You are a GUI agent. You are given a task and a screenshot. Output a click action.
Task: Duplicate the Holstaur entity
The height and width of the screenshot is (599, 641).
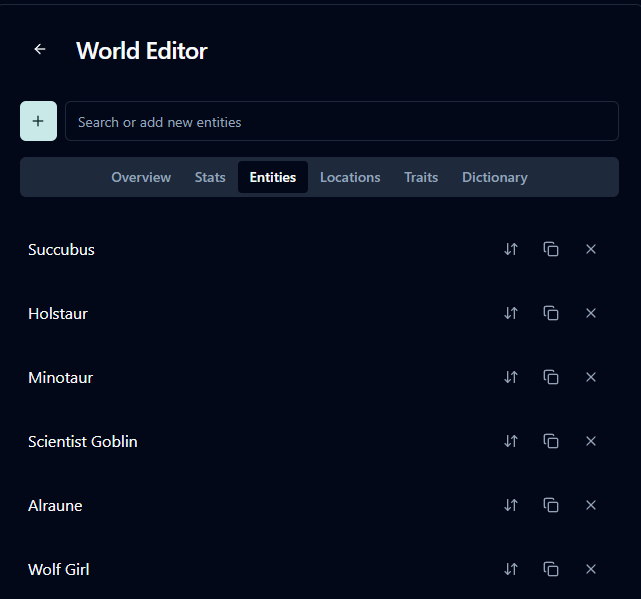pyautogui.click(x=551, y=313)
